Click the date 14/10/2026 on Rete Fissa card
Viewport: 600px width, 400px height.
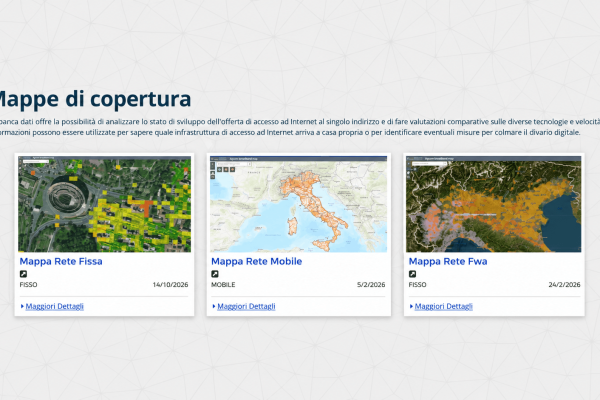(170, 285)
